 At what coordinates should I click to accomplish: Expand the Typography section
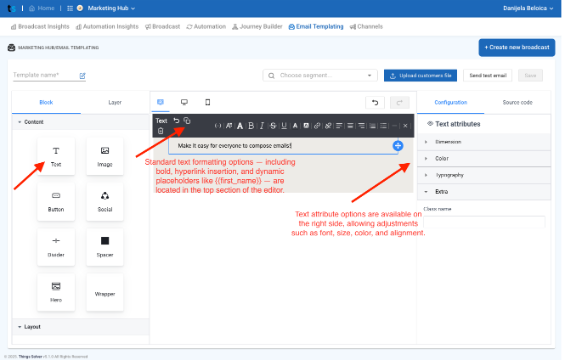pos(484,175)
